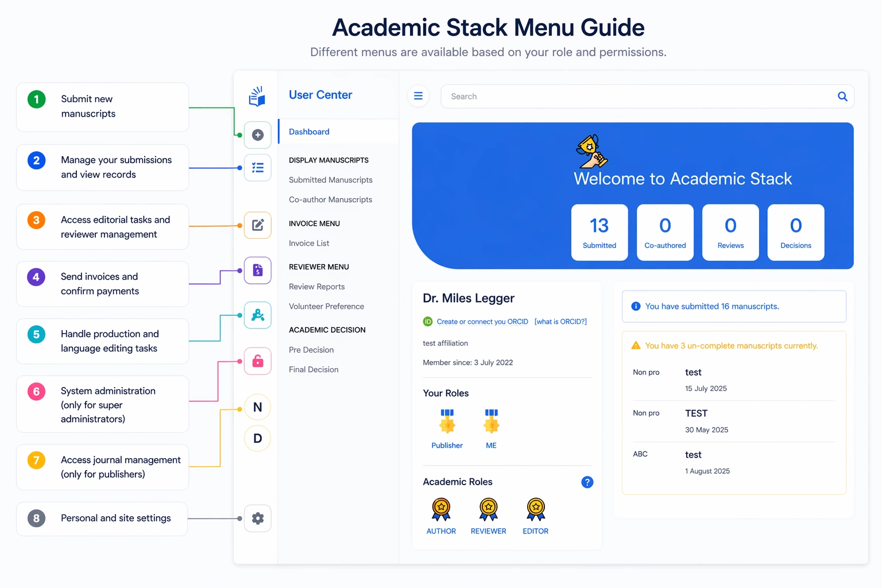Select journal D in sidebar
The width and height of the screenshot is (882, 588).
tap(258, 438)
